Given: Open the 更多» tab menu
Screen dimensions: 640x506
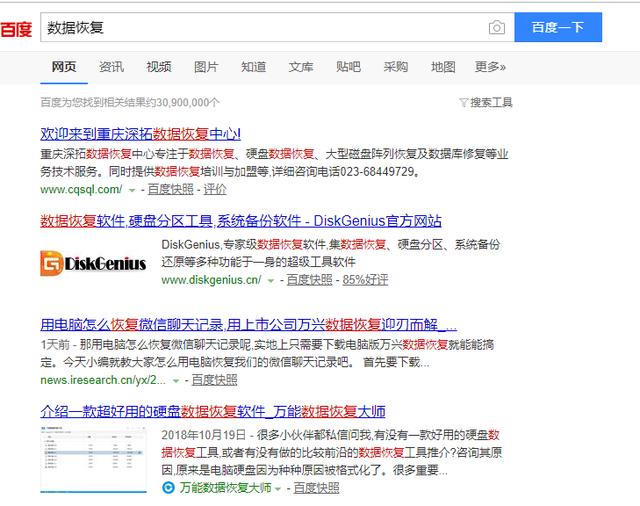Looking at the screenshot, I should (x=490, y=67).
